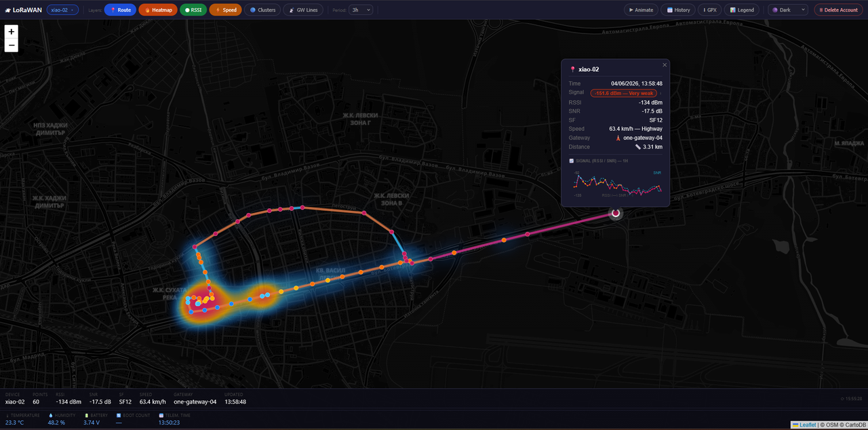Click the icon beside BOOT COUNT
This screenshot has width=868, height=430.
pyautogui.click(x=119, y=415)
